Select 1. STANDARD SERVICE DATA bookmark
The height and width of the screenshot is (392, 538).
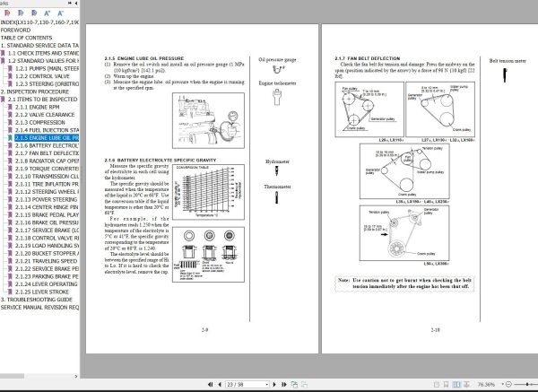click(39, 46)
